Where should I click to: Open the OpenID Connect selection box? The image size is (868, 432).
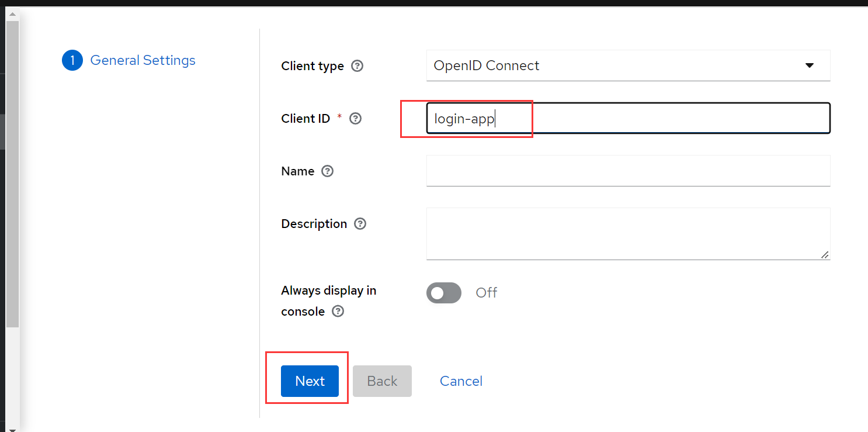629,65
